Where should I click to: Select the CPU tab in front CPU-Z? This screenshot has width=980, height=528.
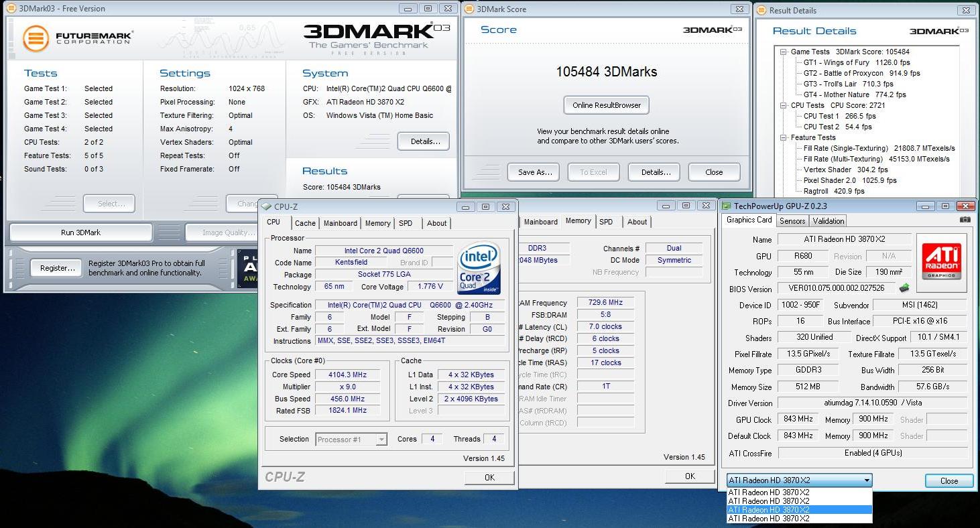pyautogui.click(x=273, y=222)
